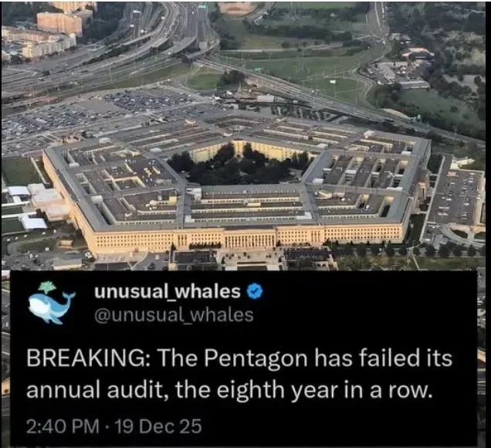Click the words 'annual audit' in the tweet
The image size is (491, 448).
click(x=94, y=391)
